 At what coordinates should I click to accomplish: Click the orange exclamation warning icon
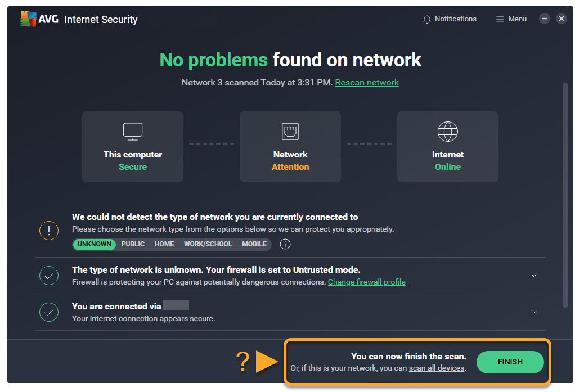(49, 231)
